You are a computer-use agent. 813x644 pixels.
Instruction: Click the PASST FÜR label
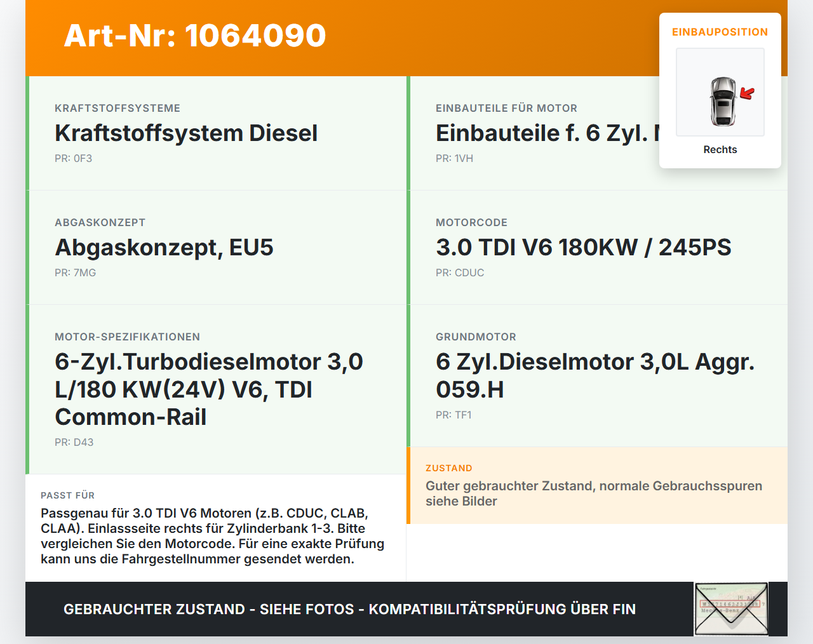pos(68,495)
